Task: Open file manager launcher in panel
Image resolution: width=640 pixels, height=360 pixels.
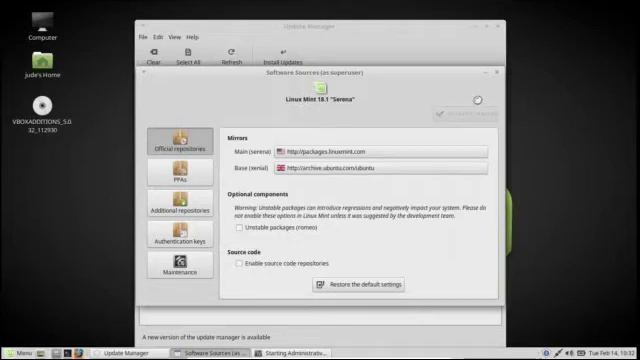Action: point(56,353)
